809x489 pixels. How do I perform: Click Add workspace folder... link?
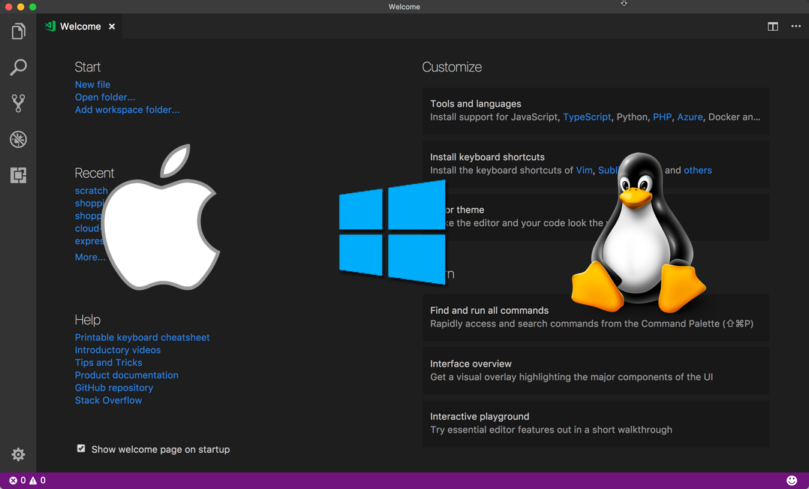pyautogui.click(x=127, y=110)
